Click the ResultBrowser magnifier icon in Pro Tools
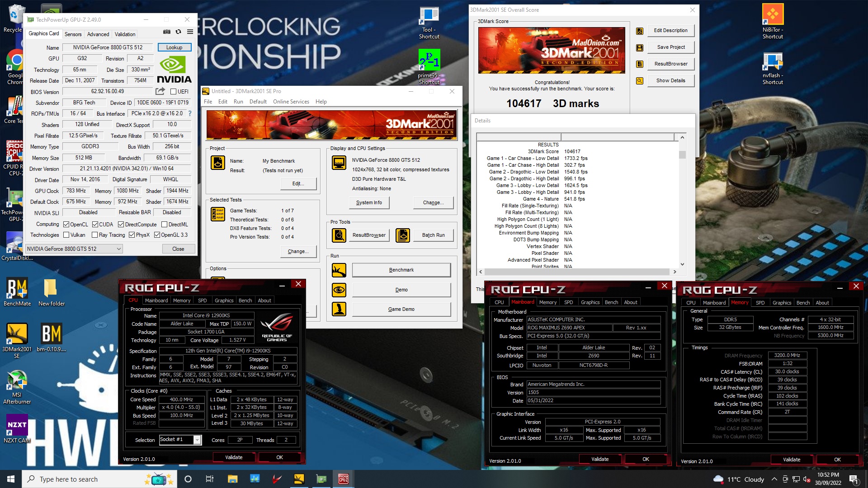 [x=339, y=235]
